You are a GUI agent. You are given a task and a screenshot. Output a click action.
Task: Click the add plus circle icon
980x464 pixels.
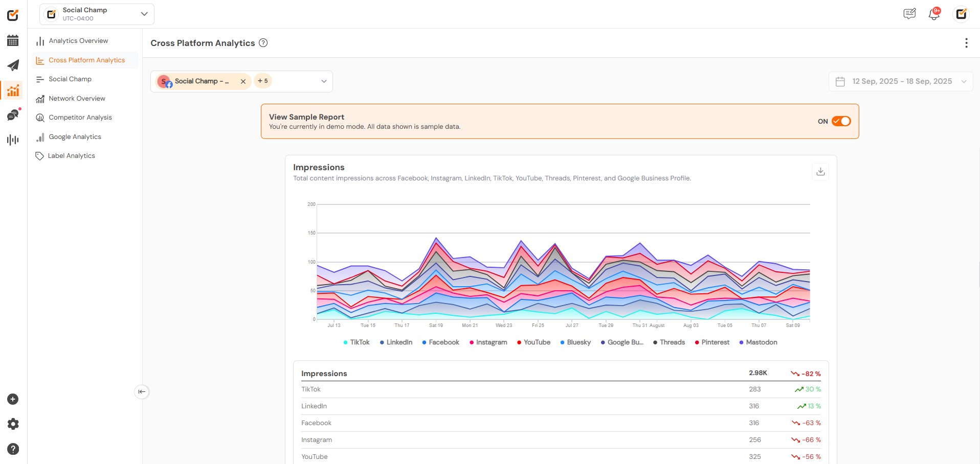coord(13,399)
